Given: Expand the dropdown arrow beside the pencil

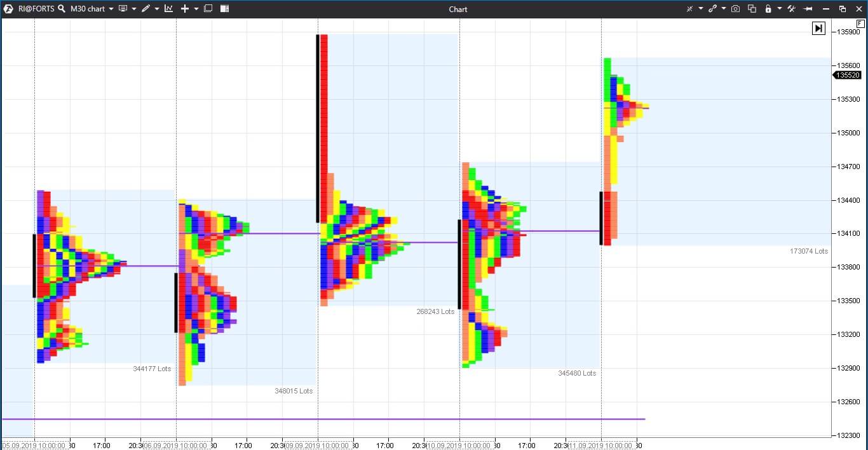Looking at the screenshot, I should pyautogui.click(x=156, y=9).
